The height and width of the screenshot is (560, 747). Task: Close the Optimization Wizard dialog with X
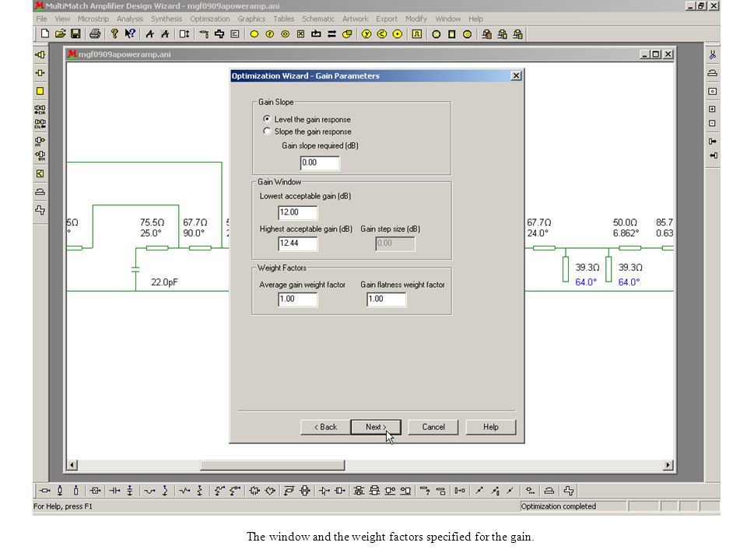tap(516, 75)
